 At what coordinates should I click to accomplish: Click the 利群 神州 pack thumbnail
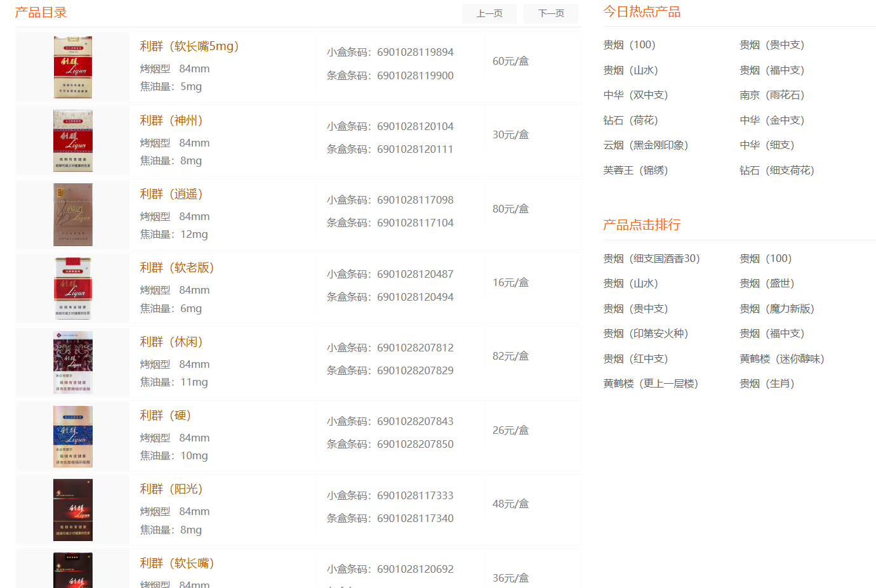(73, 141)
